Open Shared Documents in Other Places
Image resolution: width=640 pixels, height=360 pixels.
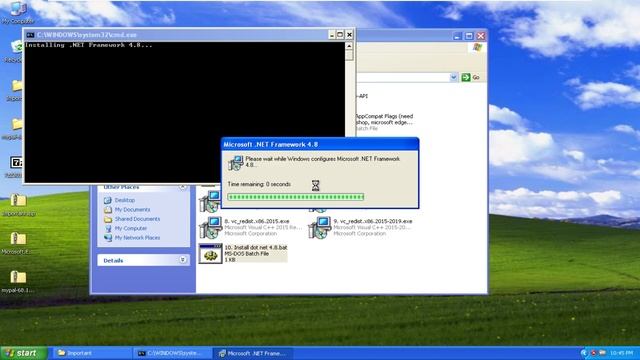coord(137,219)
